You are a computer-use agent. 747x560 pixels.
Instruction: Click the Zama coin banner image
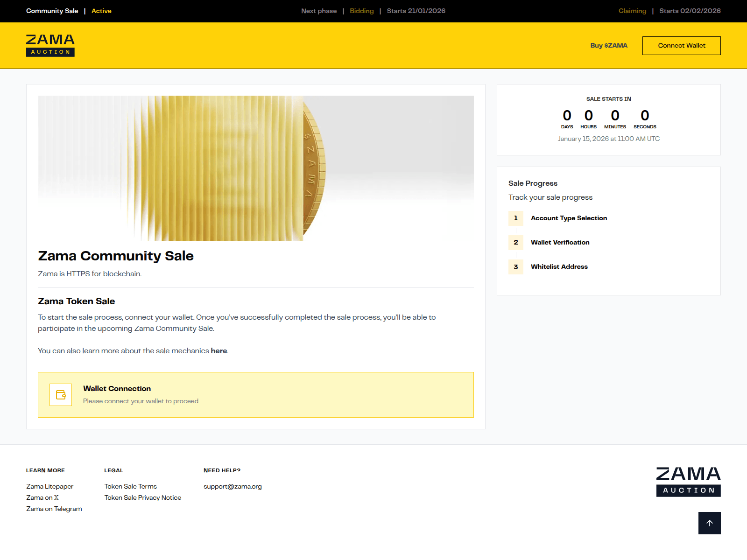(256, 168)
